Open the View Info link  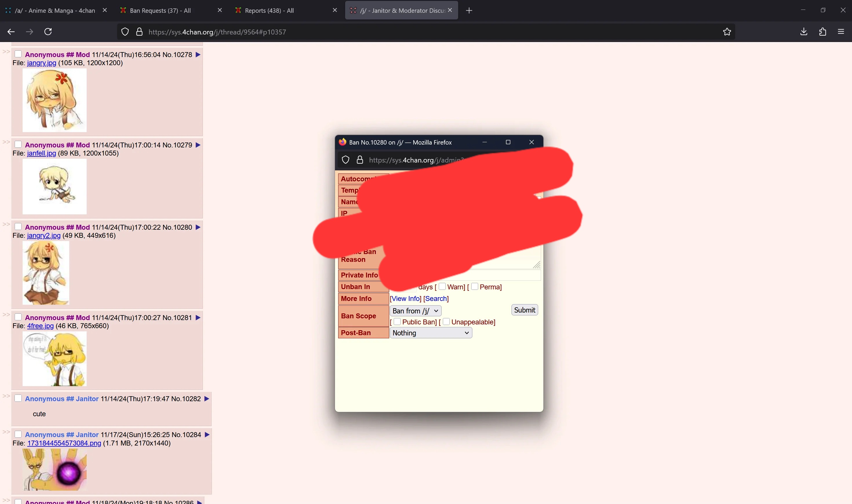point(406,299)
